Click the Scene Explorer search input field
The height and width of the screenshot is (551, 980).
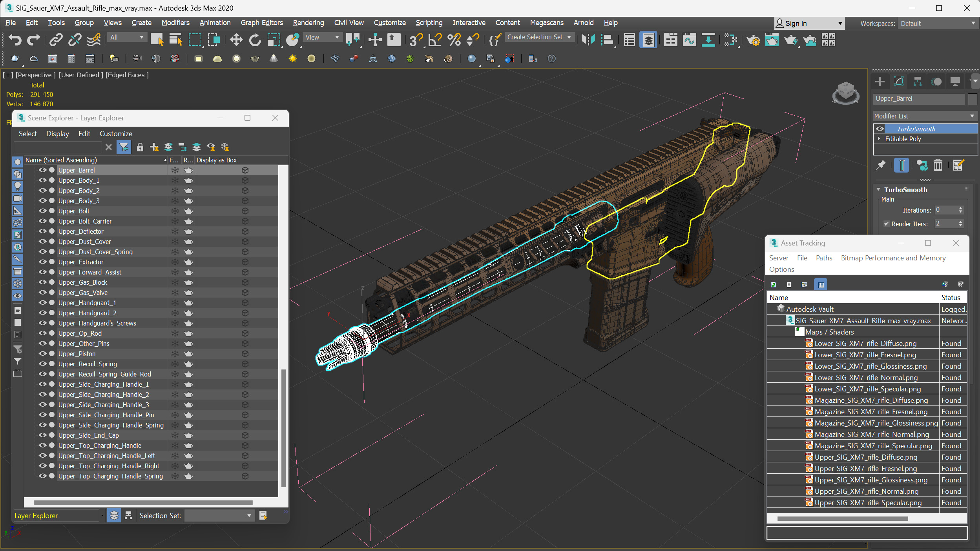coord(58,147)
